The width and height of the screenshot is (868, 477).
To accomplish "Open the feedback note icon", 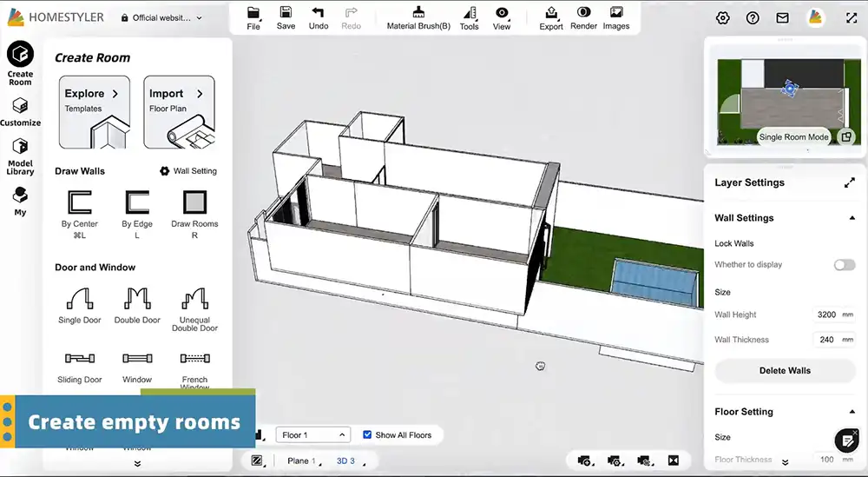I will tap(846, 441).
